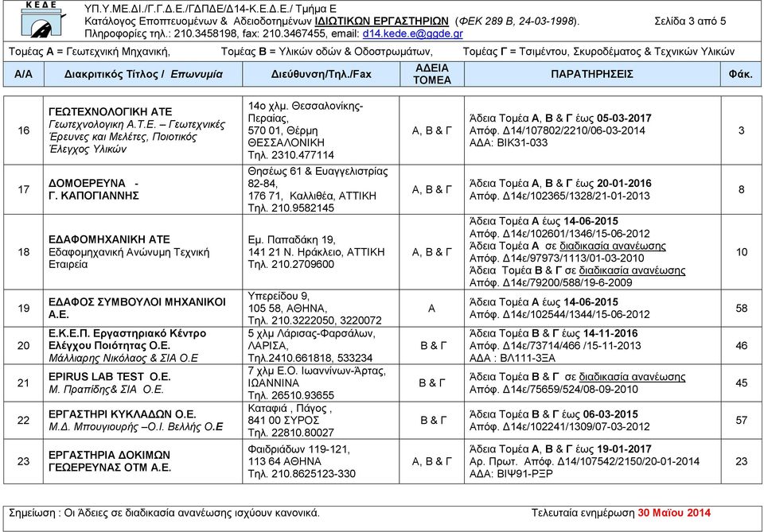Click the 'ΙΩΑΝΝΙΝΑ' city in row 21
This screenshot has width=764, height=532.
(273, 382)
